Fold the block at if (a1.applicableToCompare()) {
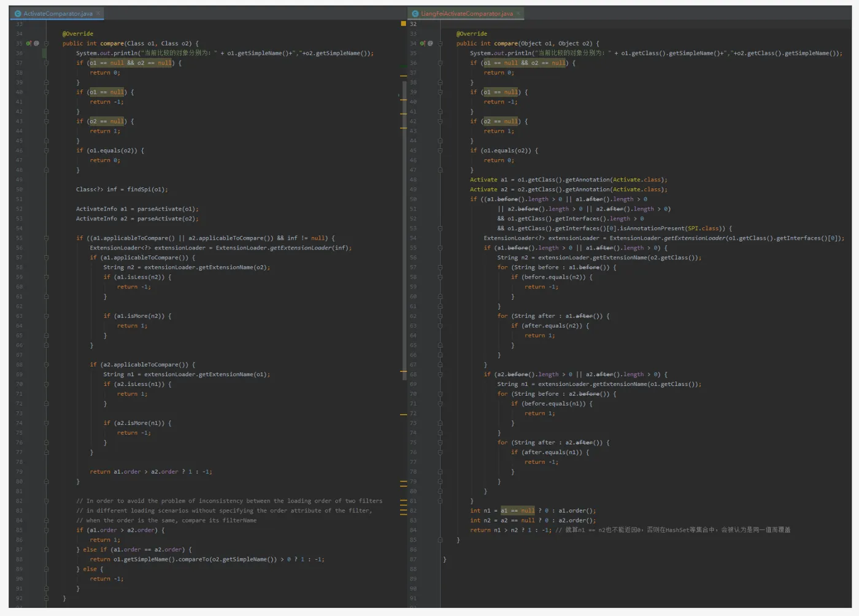Viewport: 859px width, 616px height. (46, 258)
